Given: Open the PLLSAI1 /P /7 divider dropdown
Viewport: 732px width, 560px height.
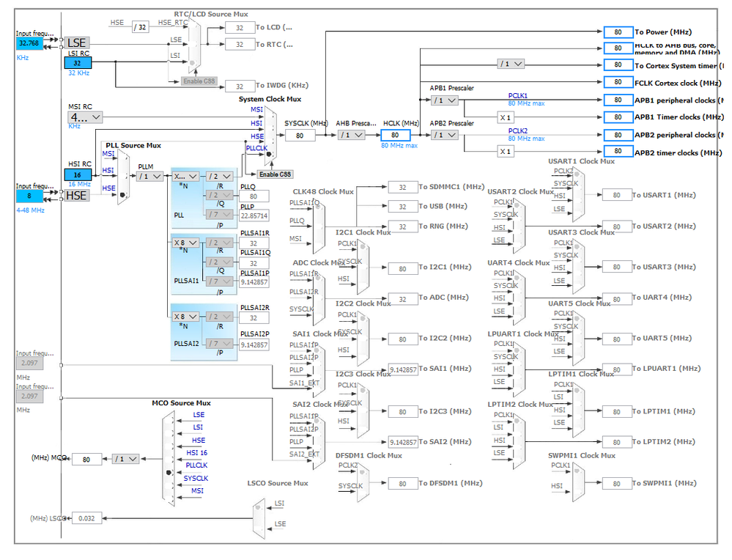Looking at the screenshot, I should tap(219, 281).
